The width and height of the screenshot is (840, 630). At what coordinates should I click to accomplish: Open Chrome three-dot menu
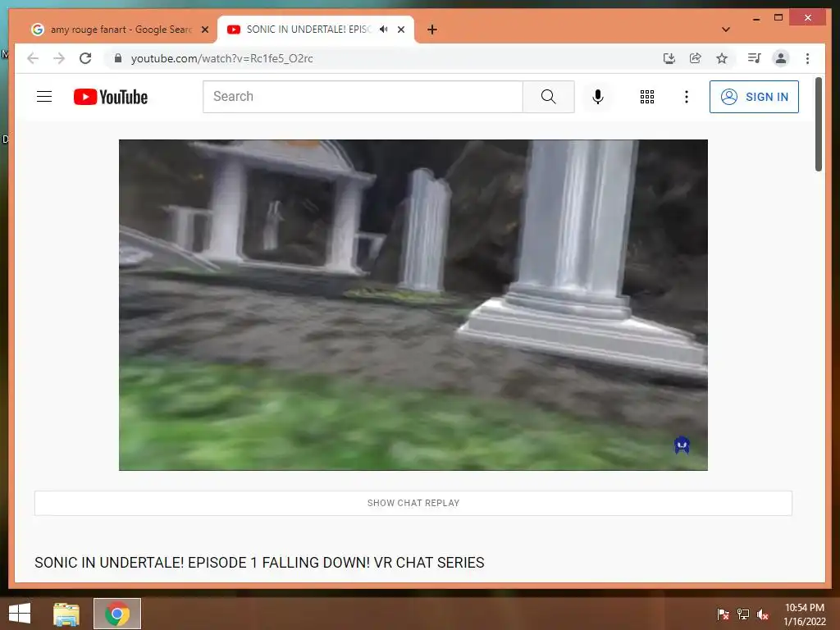(x=807, y=58)
